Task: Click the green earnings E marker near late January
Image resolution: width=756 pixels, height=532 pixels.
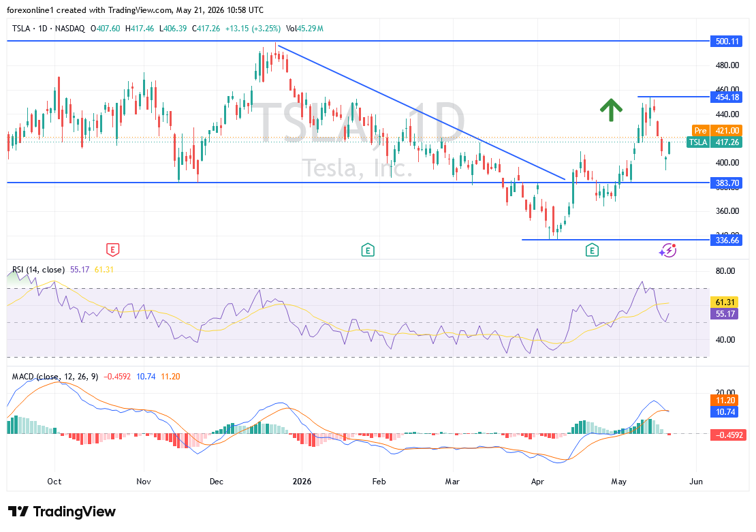Action: coord(368,250)
